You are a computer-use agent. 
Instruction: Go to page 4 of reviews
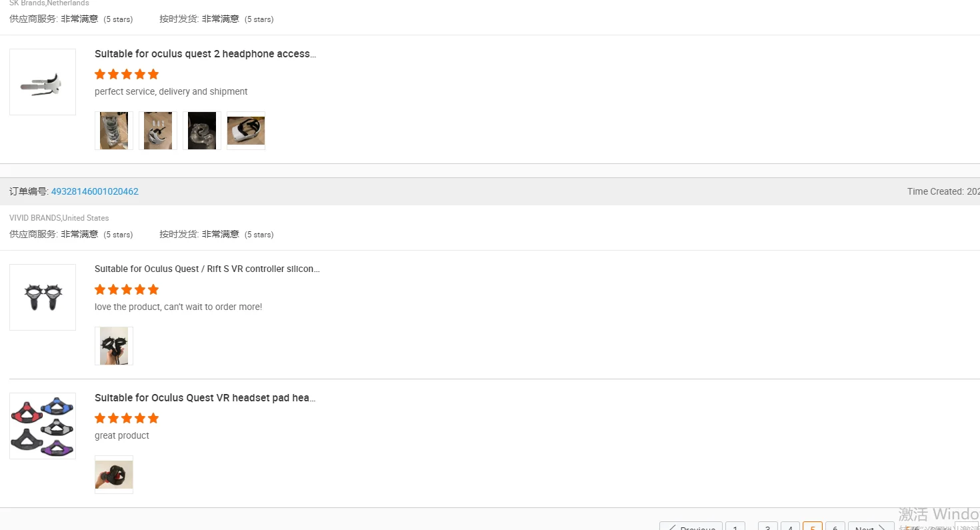pyautogui.click(x=790, y=526)
